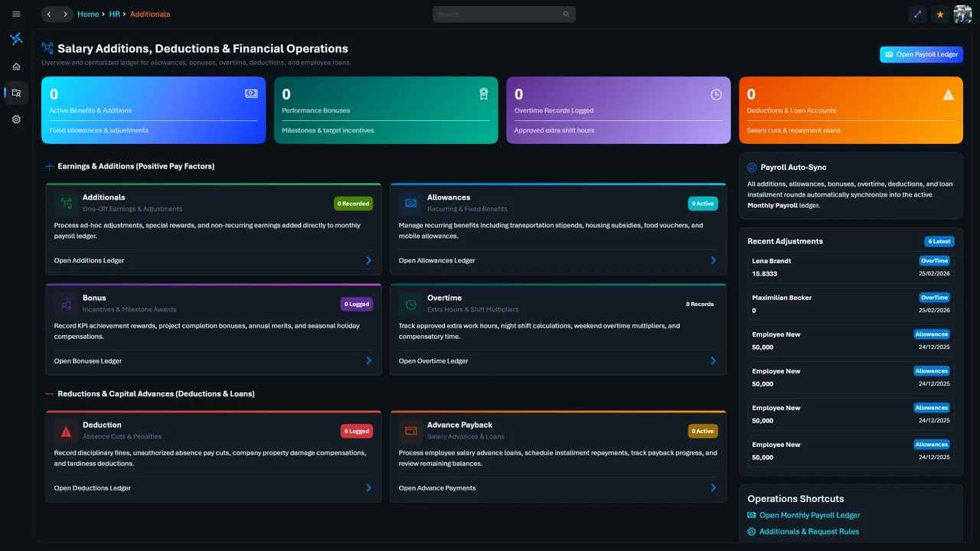Open the user avatar menu
This screenshot has width=980, height=551.
pyautogui.click(x=962, y=15)
